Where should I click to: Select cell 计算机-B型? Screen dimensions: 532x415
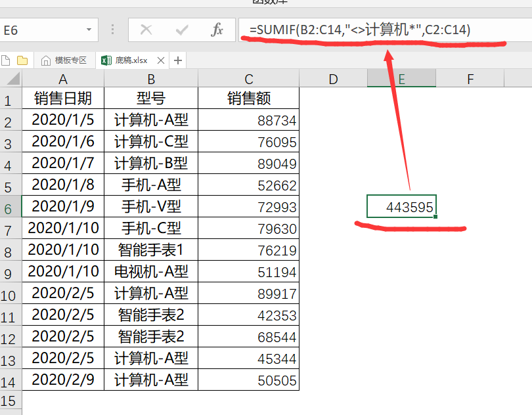click(151, 164)
